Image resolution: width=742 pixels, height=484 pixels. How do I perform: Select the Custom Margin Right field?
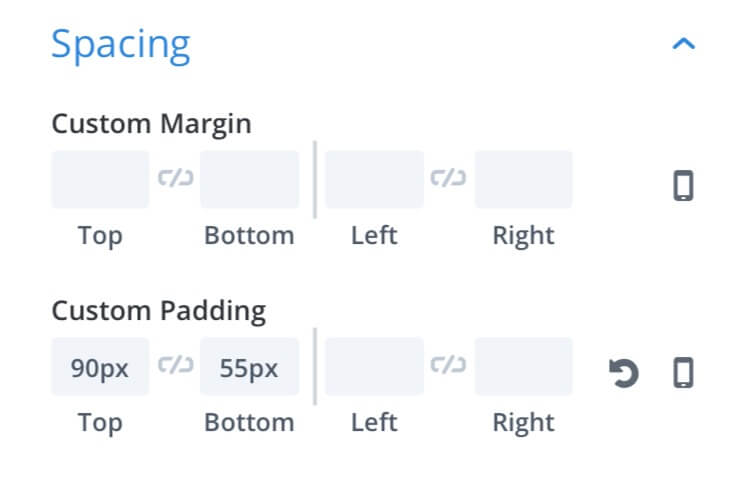click(x=523, y=179)
